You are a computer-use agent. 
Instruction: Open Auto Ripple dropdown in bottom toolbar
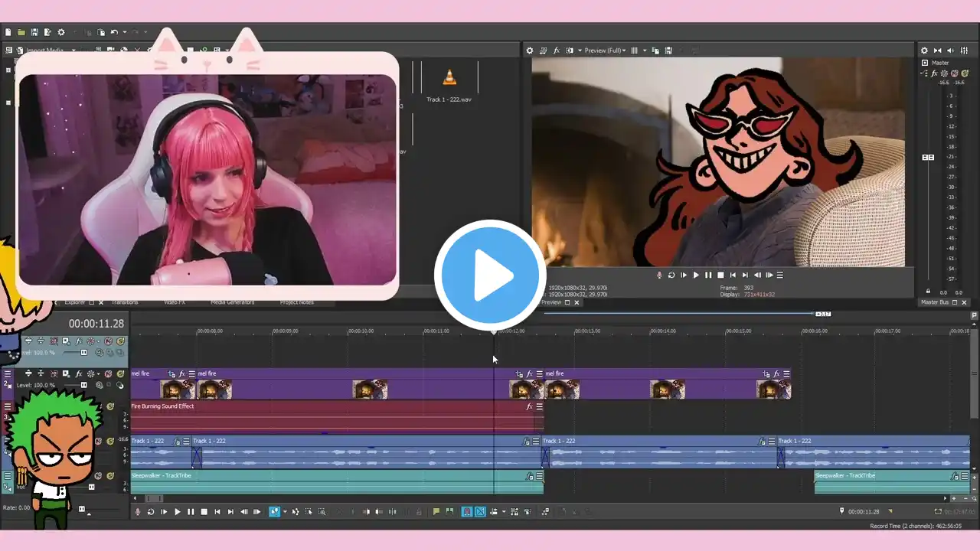click(x=505, y=512)
